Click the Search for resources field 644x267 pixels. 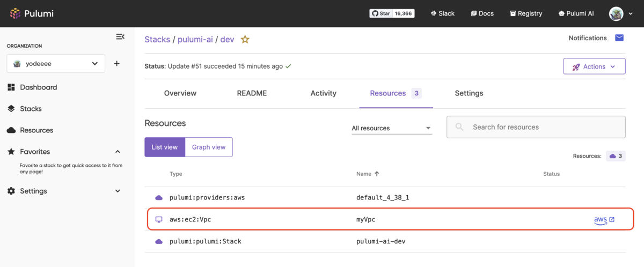coord(537,127)
